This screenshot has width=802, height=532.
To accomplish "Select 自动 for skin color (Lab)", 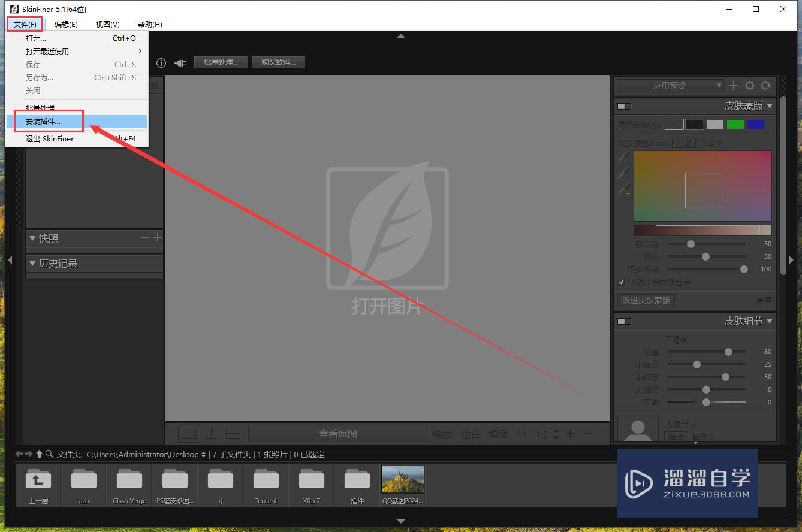I will point(683,143).
